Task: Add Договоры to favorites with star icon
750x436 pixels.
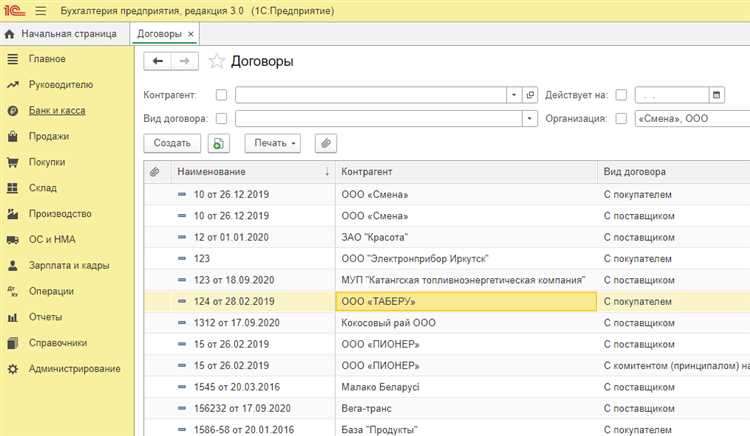Action: click(x=217, y=61)
